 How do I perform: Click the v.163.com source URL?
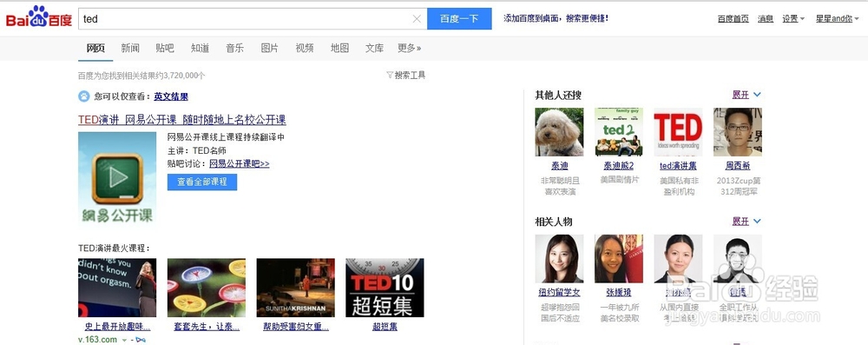pyautogui.click(x=97, y=340)
